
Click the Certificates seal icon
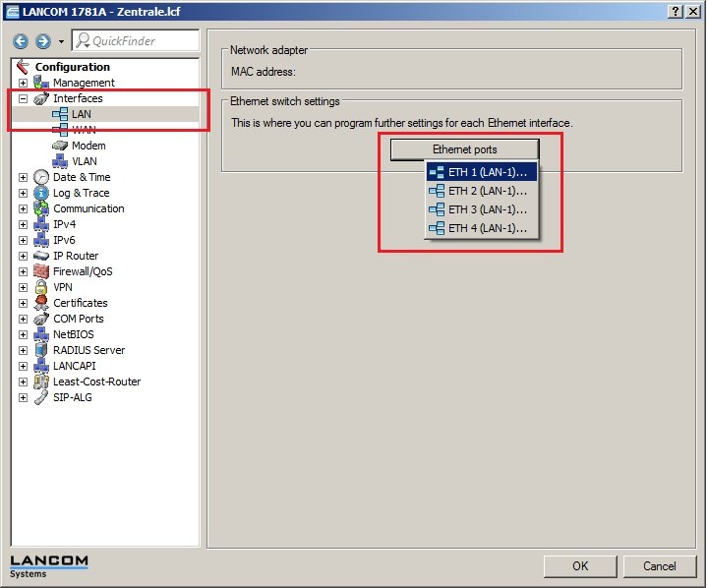click(x=40, y=303)
